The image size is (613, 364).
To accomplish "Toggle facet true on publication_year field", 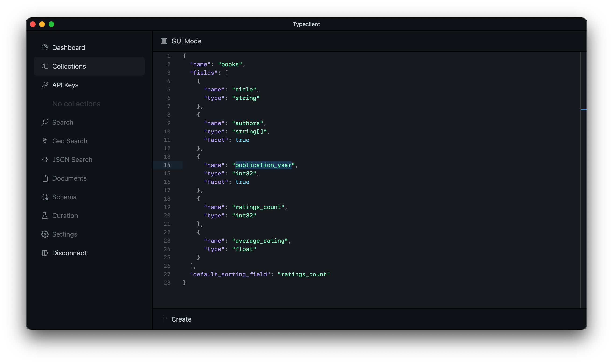I will [242, 182].
